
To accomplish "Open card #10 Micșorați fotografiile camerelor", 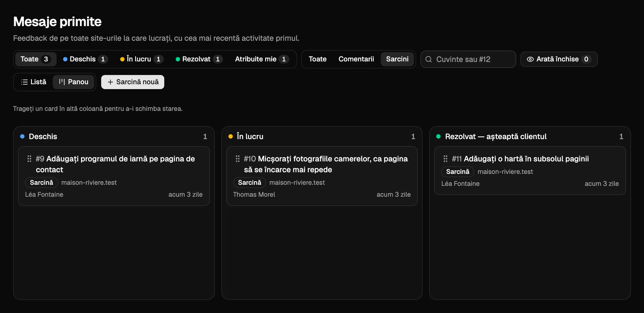I will click(x=322, y=176).
